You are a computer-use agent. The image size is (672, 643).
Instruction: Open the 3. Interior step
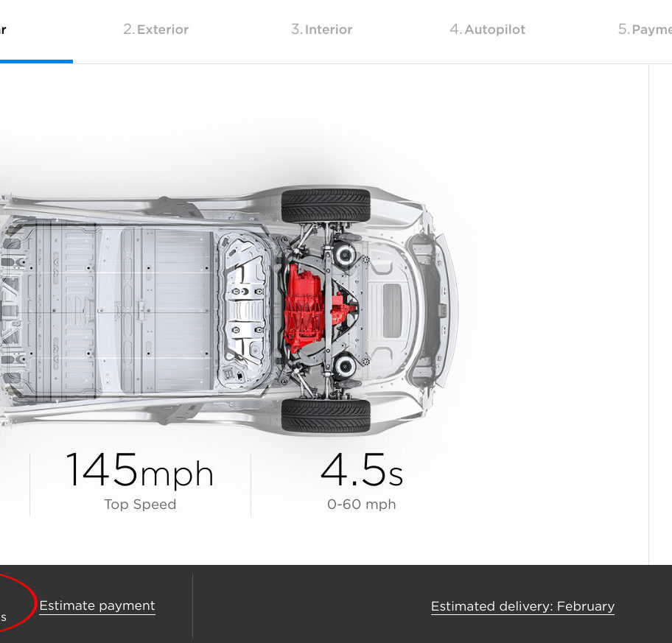tap(321, 29)
